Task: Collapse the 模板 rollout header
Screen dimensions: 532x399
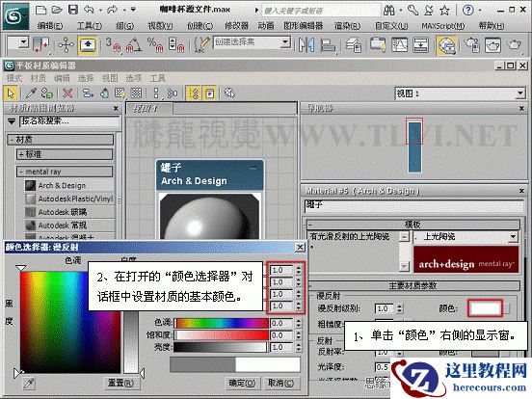Action: tap(413, 225)
